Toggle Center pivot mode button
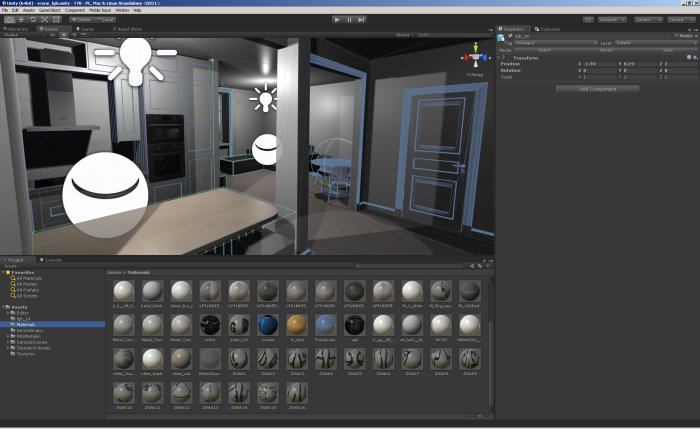 (81, 20)
